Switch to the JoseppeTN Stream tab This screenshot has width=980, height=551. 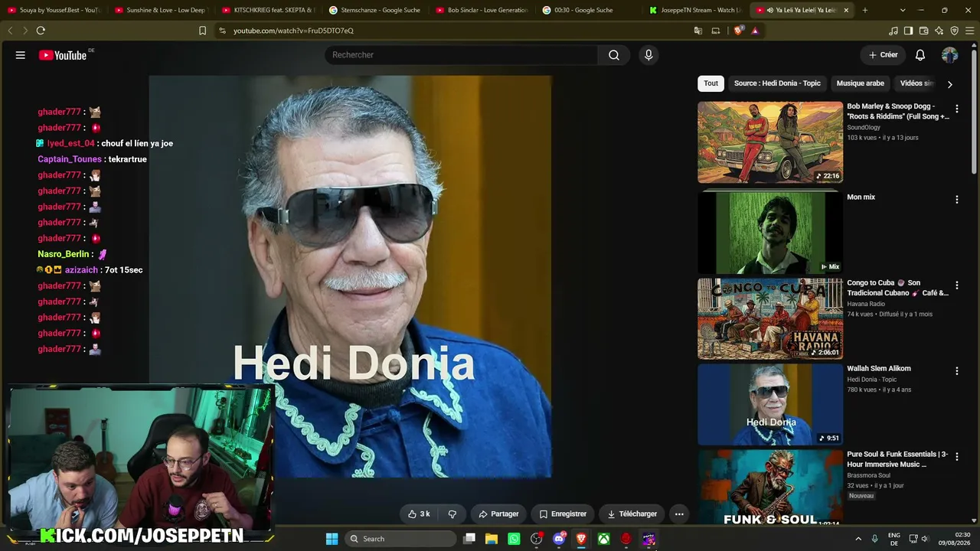click(x=695, y=10)
